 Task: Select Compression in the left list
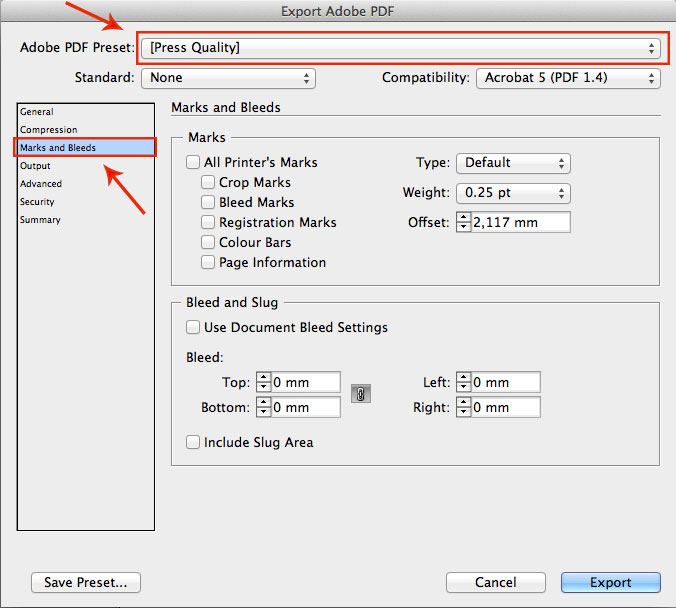[49, 130]
